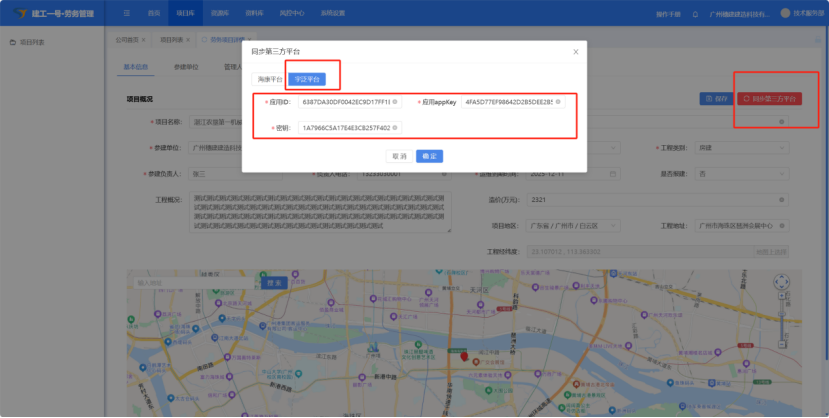Close the 同步第三方平台 dialog
The height and width of the screenshot is (418, 829).
coord(575,51)
